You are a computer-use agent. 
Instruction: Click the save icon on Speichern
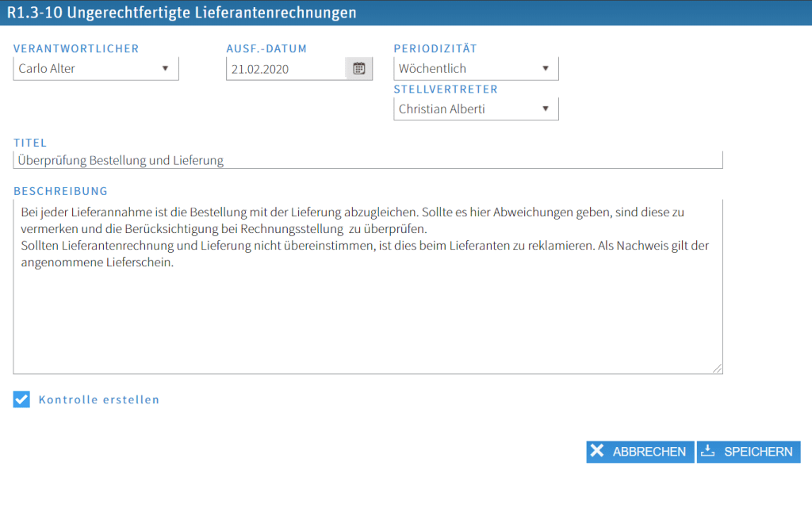(708, 452)
